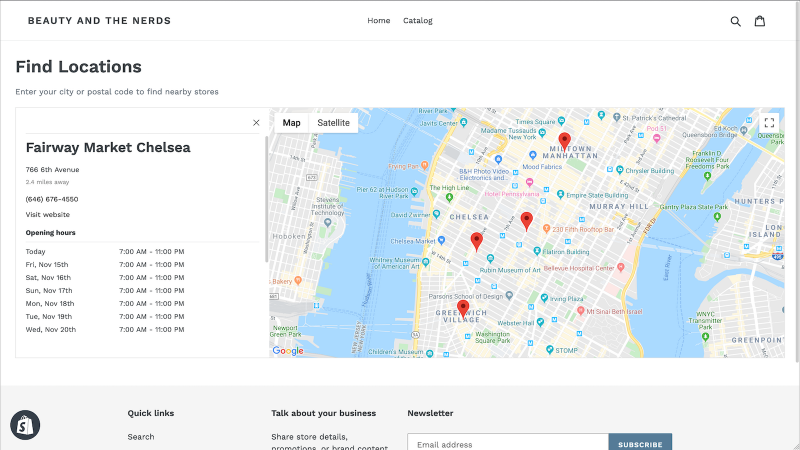Click the STOMP map marker

point(549,349)
